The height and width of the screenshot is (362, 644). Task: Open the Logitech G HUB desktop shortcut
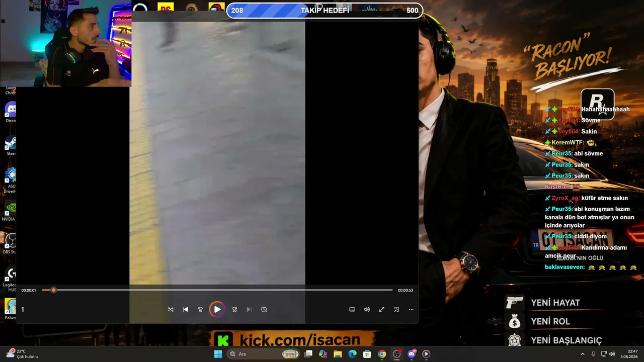(x=10, y=279)
